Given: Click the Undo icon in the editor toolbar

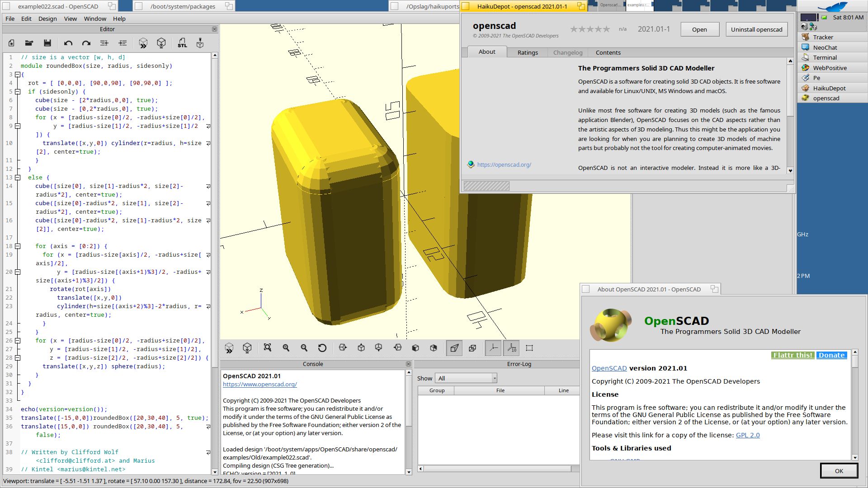Looking at the screenshot, I should pos(68,43).
